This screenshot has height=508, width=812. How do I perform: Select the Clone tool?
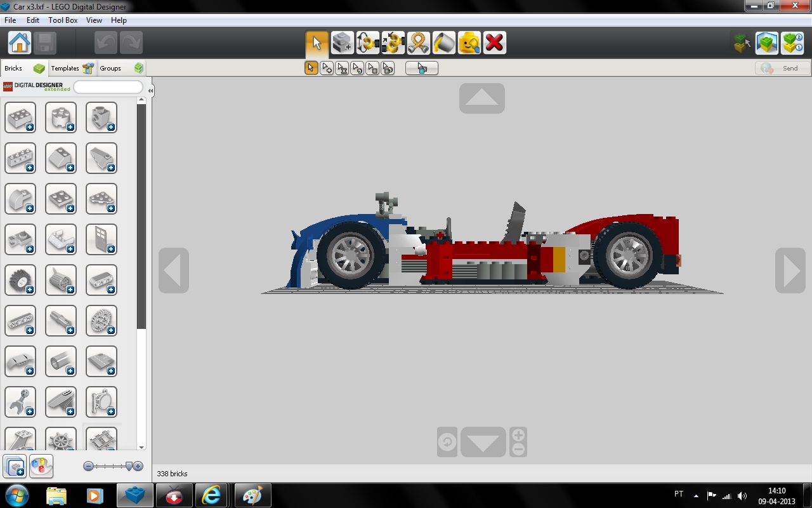point(343,43)
